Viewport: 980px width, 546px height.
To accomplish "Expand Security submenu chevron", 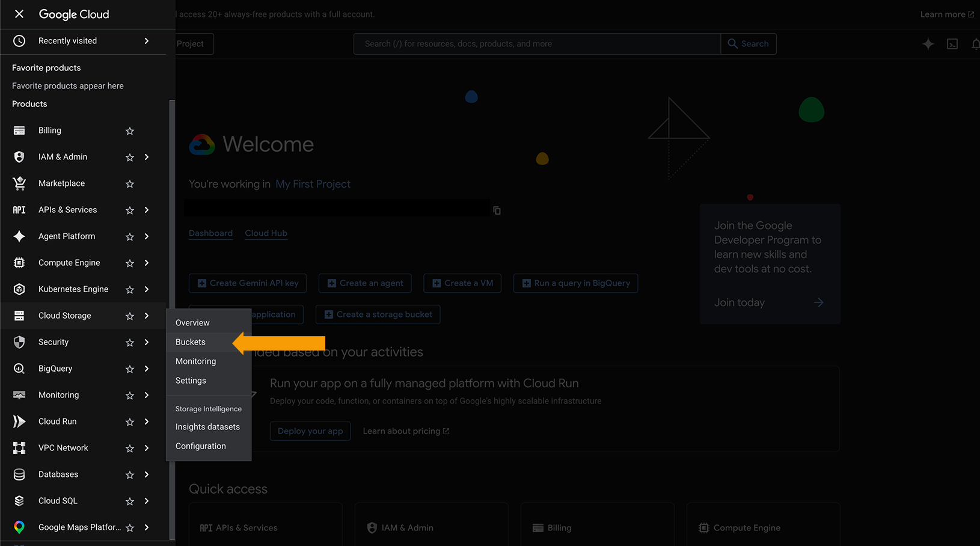I will tap(147, 342).
